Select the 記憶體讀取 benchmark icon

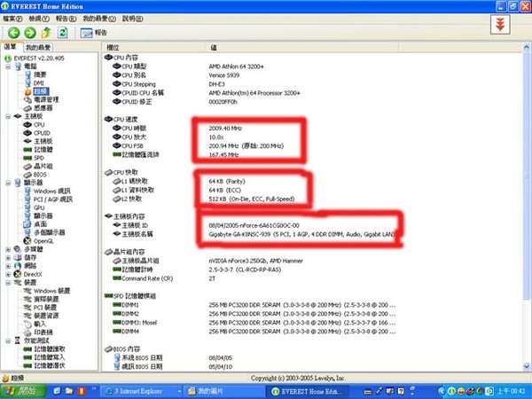27,349
